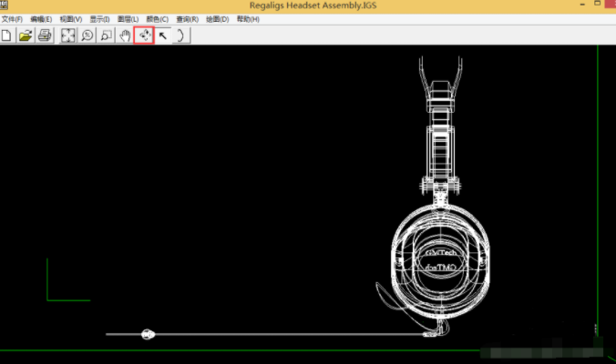Click the red-highlighted rotate view tool
The image size is (616, 364).
click(143, 35)
